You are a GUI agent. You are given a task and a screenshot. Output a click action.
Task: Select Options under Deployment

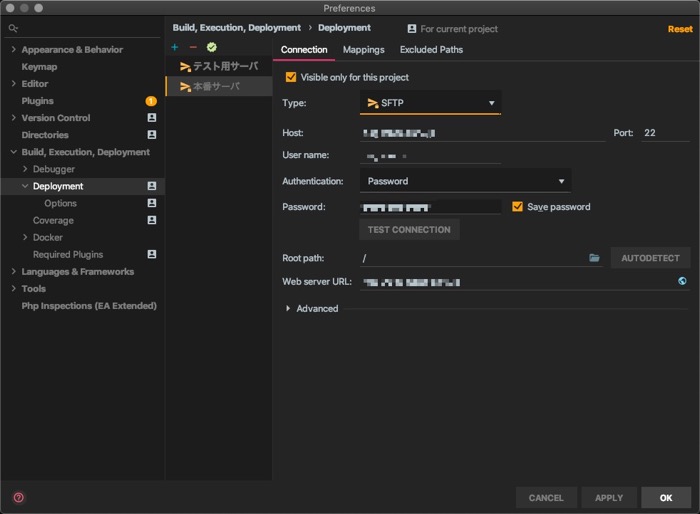click(x=60, y=203)
